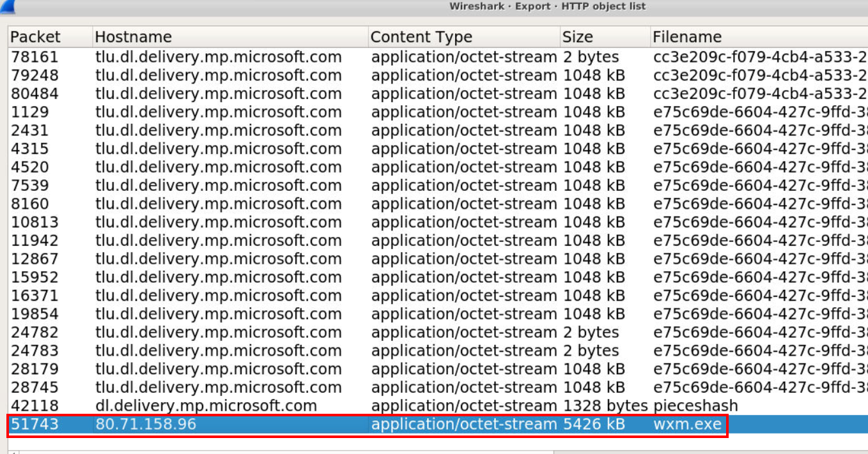Select the row for packet 24782

tap(438, 333)
